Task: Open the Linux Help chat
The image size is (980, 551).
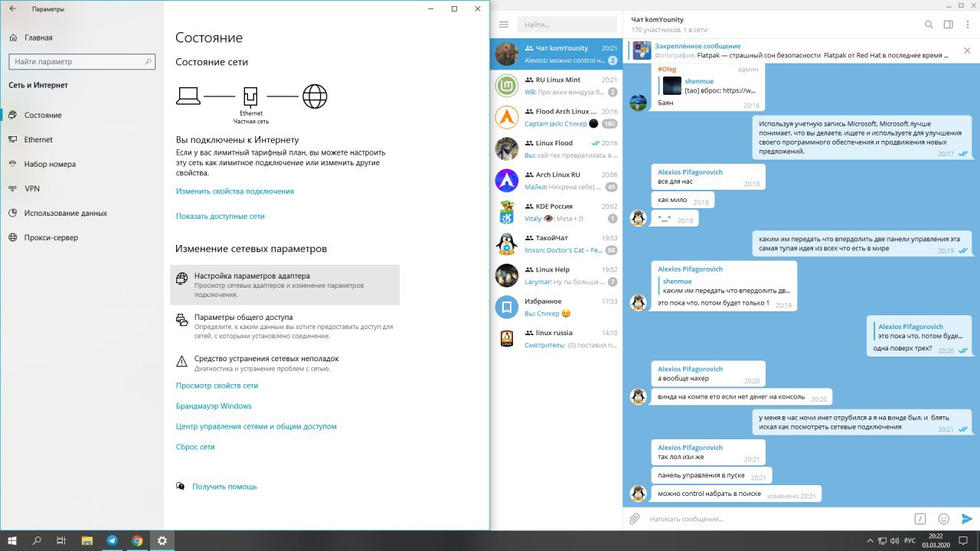Action: point(557,275)
